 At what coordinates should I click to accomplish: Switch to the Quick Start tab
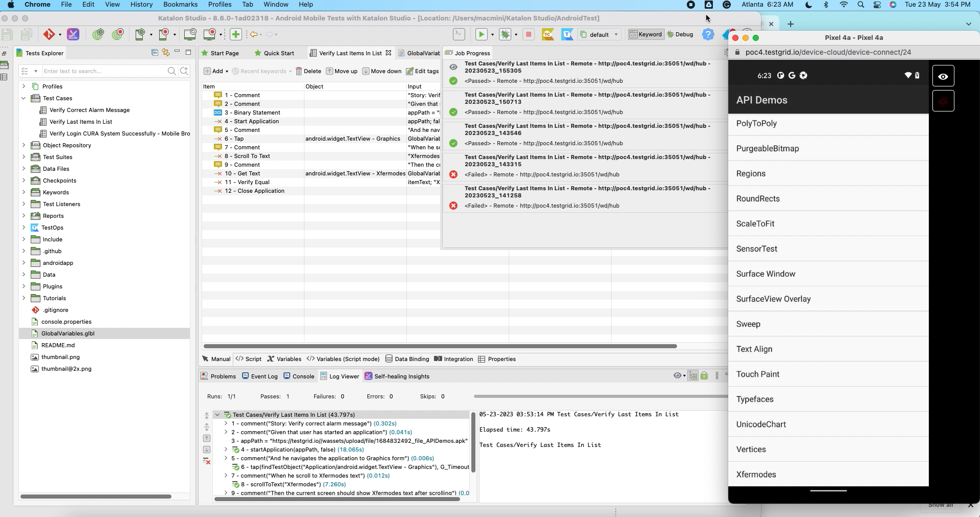tap(274, 53)
